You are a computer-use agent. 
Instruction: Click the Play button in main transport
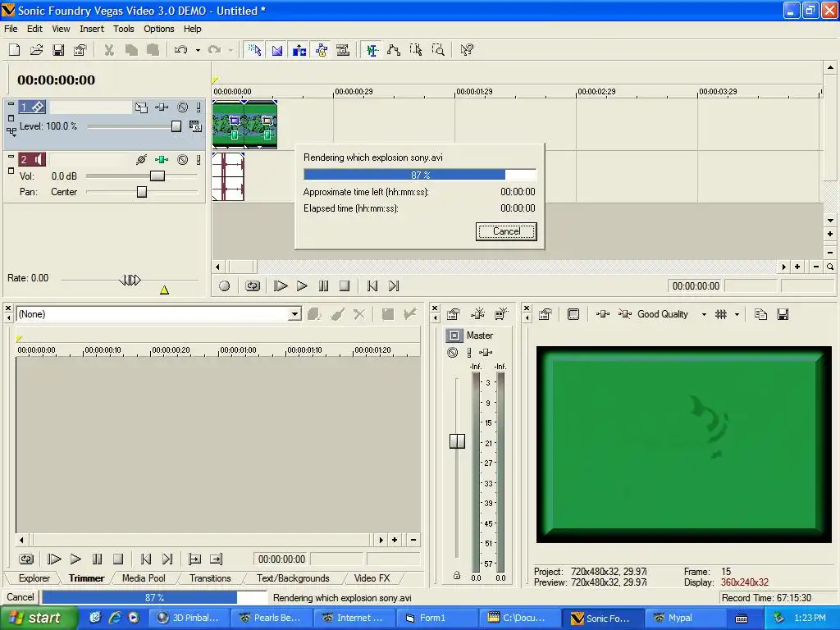[x=302, y=286]
